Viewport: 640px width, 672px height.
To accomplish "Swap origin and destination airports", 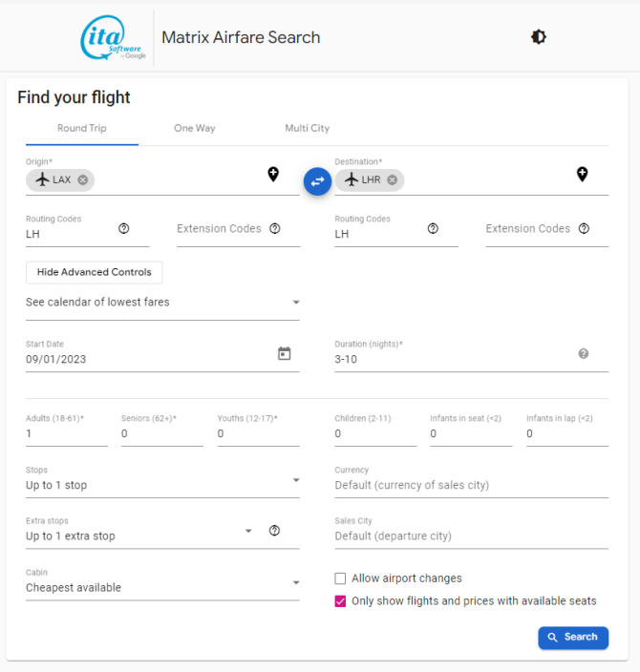I will (317, 181).
